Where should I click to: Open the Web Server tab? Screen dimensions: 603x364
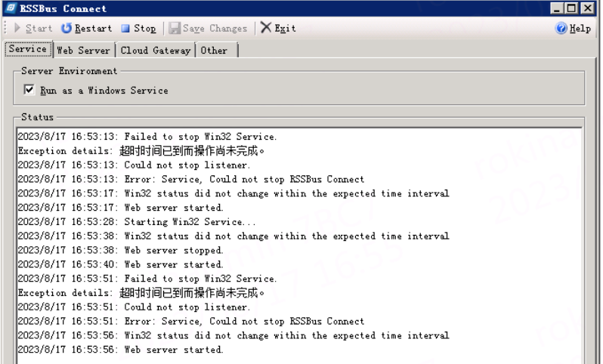point(83,51)
